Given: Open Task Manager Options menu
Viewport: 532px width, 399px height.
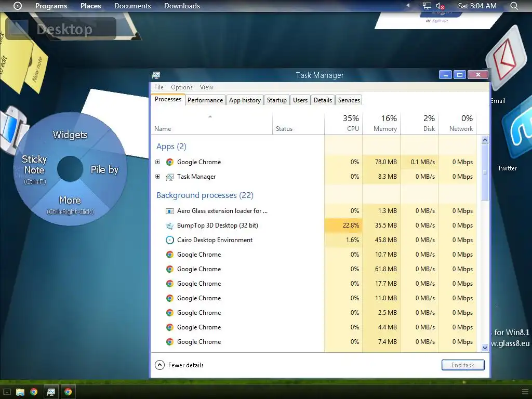Looking at the screenshot, I should tap(181, 87).
